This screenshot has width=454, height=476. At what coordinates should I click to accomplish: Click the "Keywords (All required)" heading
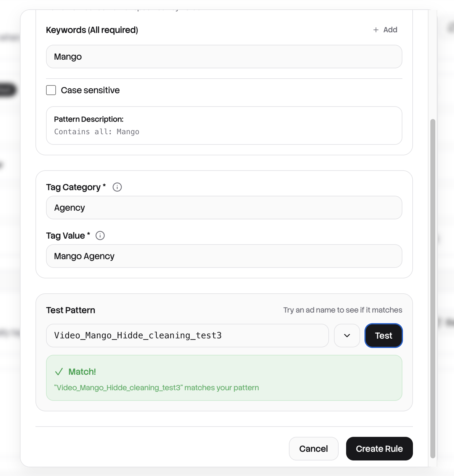[92, 30]
